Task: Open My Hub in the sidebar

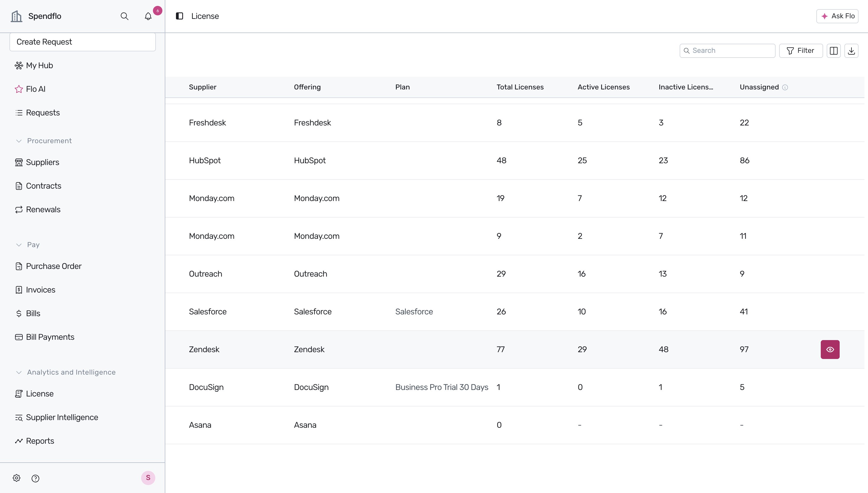Action: click(39, 65)
